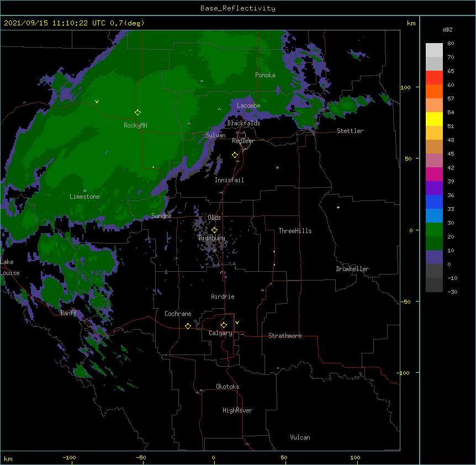Click the Base_Reflectivity title

click(x=238, y=8)
